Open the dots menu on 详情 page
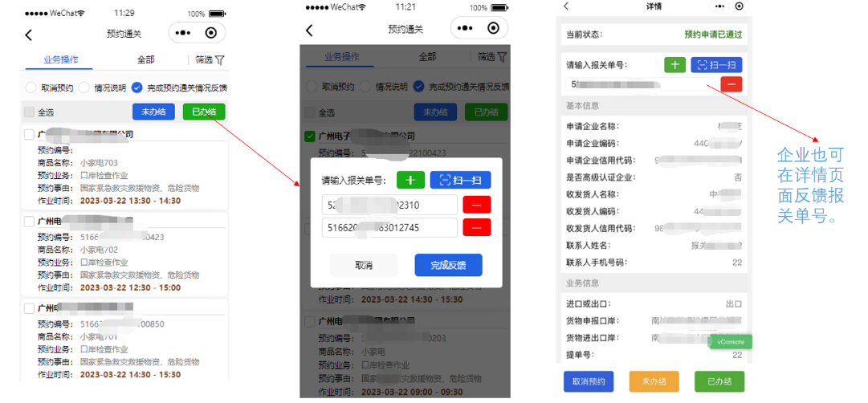 tap(719, 6)
